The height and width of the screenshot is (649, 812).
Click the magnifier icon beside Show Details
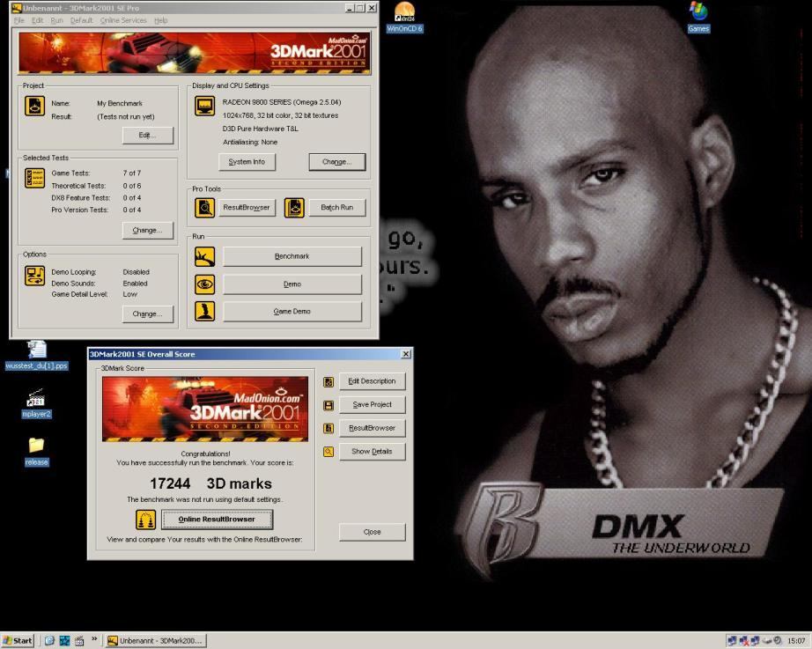pyautogui.click(x=328, y=452)
